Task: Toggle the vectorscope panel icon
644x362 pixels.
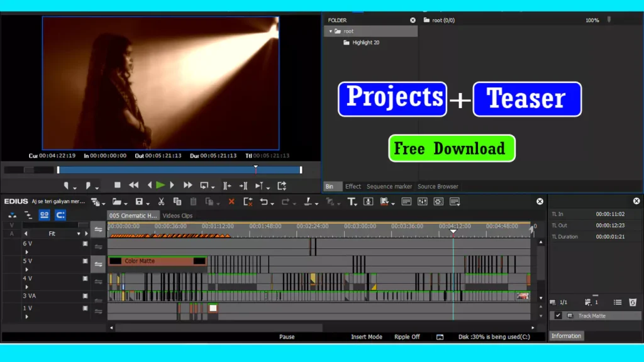Action: click(x=438, y=202)
